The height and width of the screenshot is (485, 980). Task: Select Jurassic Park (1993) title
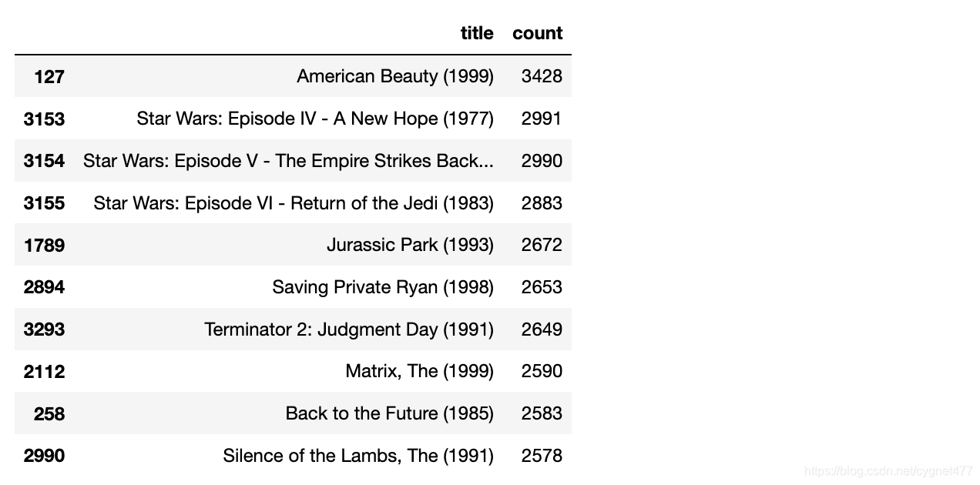[x=410, y=245]
